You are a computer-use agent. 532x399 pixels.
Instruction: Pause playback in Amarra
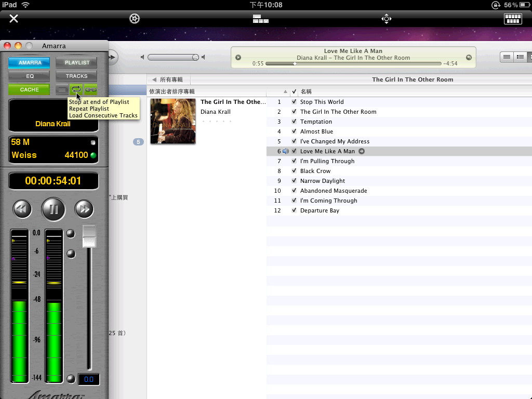[54, 209]
